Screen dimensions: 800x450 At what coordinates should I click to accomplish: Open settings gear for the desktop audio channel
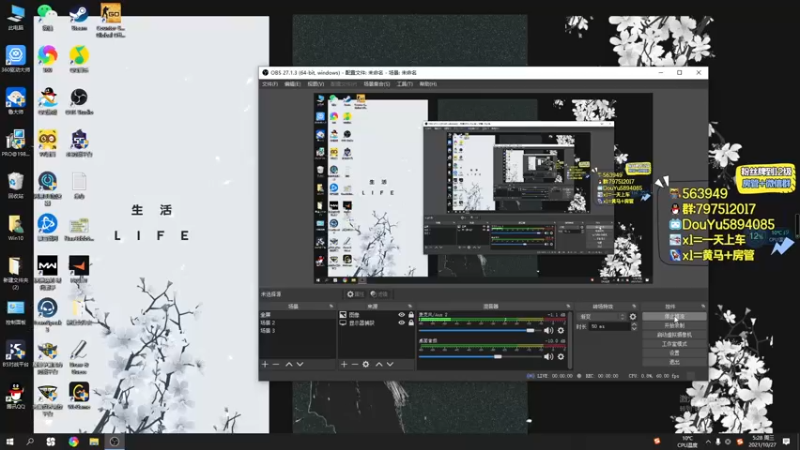tap(561, 357)
